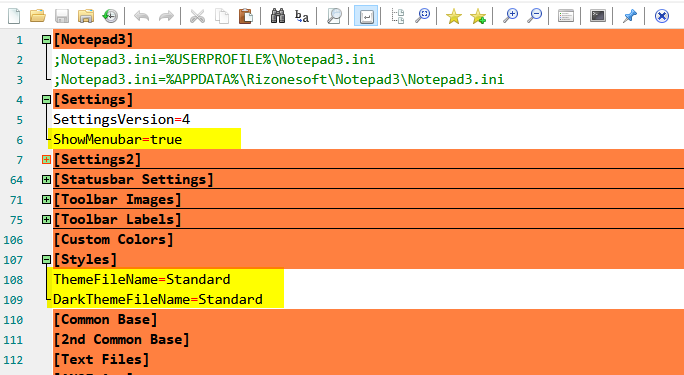
Task: Toggle always-on-top blue pin
Action: [629, 16]
